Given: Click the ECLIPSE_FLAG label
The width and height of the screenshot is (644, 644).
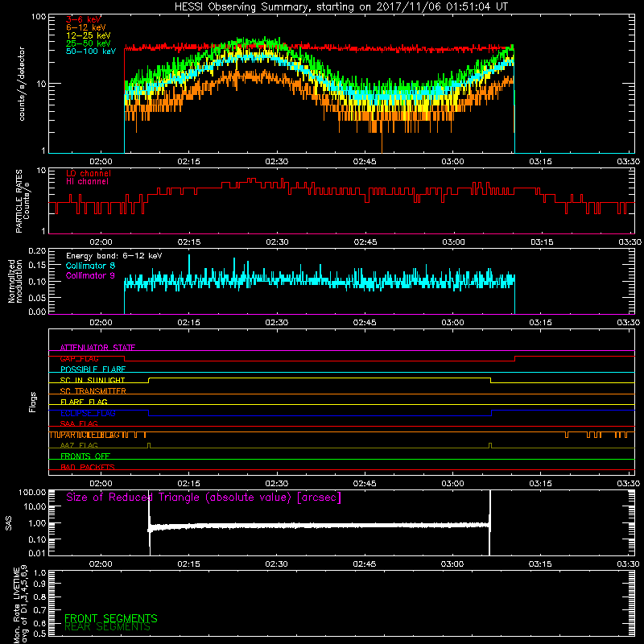Looking at the screenshot, I should tap(88, 413).
